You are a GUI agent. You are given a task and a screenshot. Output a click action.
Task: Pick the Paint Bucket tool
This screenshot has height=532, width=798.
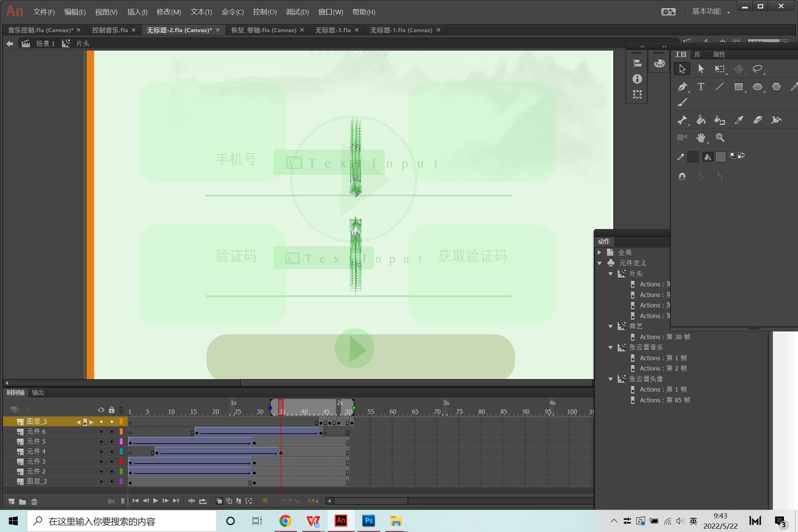(x=701, y=120)
